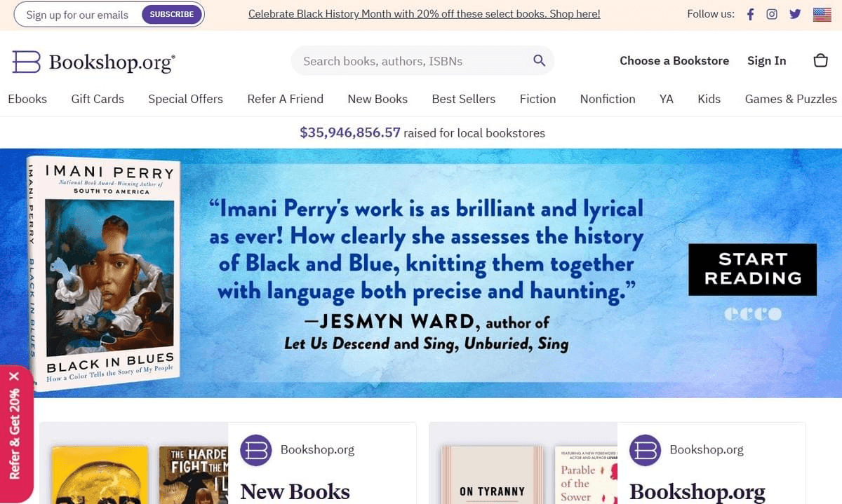Screen dimensions: 842x504
Task: Click the Parable of the Sower cover
Action: pyautogui.click(x=586, y=475)
